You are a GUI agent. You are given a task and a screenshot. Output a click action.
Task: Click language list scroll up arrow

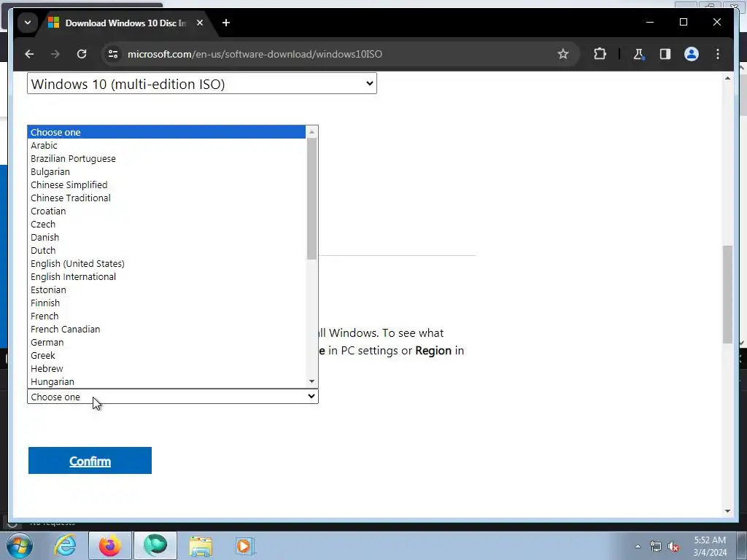[x=311, y=132]
